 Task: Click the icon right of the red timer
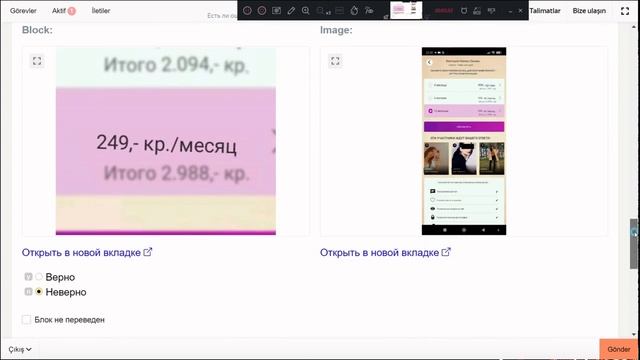tap(464, 11)
